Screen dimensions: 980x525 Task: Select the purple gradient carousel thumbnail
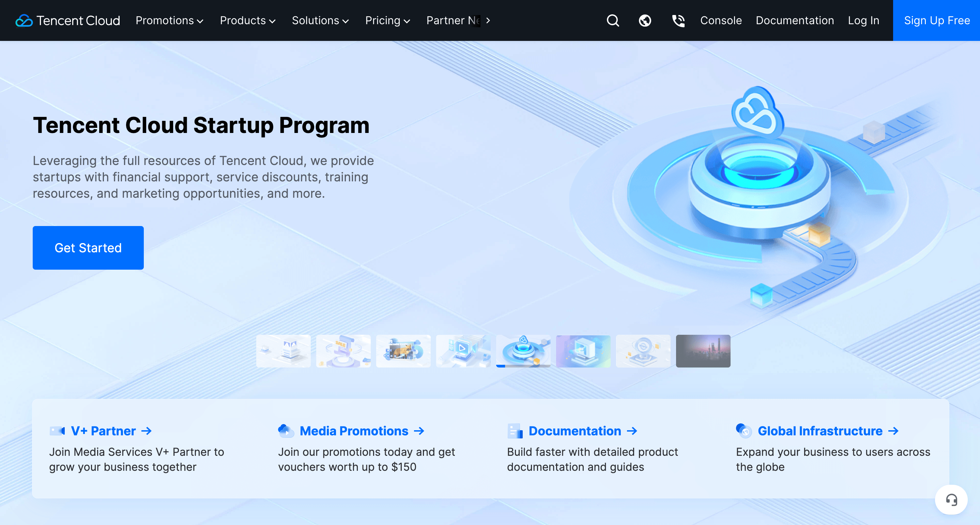(x=583, y=351)
